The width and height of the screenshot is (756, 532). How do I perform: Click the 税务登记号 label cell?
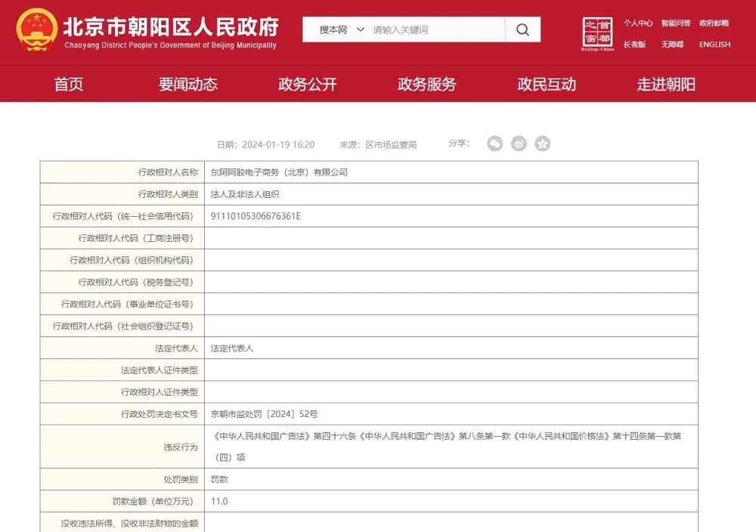tap(122, 283)
